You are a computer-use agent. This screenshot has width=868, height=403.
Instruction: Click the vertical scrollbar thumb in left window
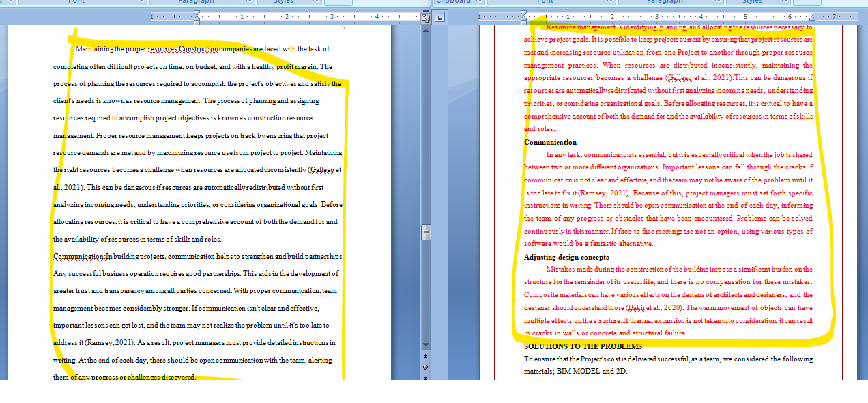[426, 232]
